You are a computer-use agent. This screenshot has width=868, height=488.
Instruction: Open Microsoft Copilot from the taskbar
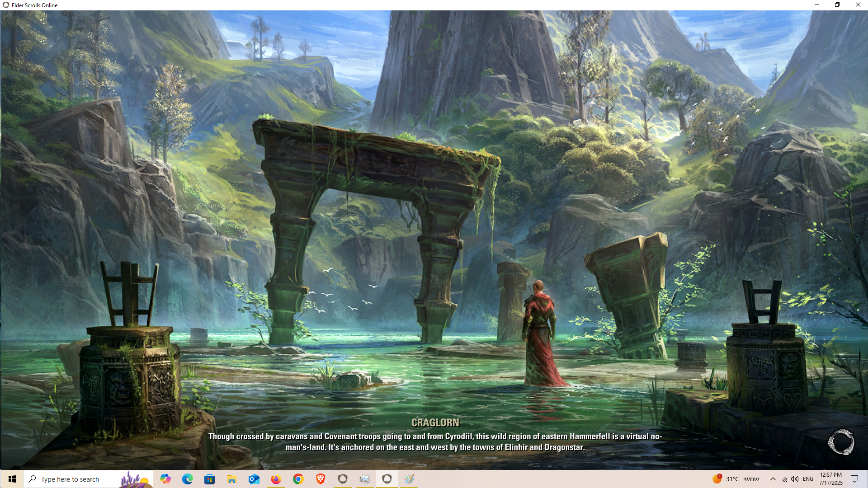(x=165, y=479)
